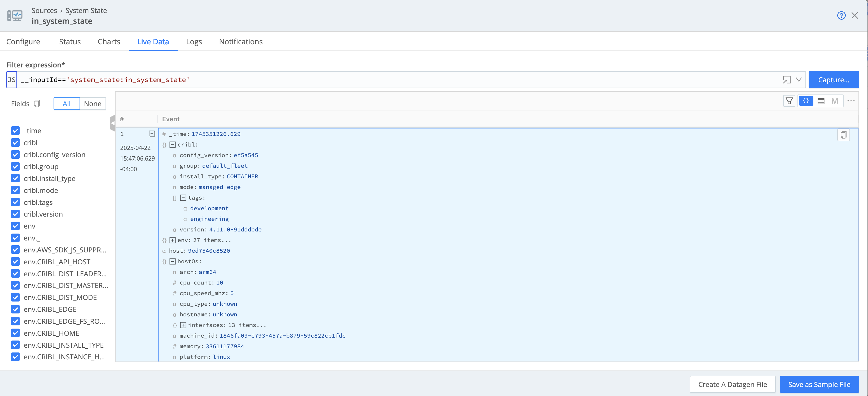Open the three-dots more options menu
868x396 pixels.
851,101
